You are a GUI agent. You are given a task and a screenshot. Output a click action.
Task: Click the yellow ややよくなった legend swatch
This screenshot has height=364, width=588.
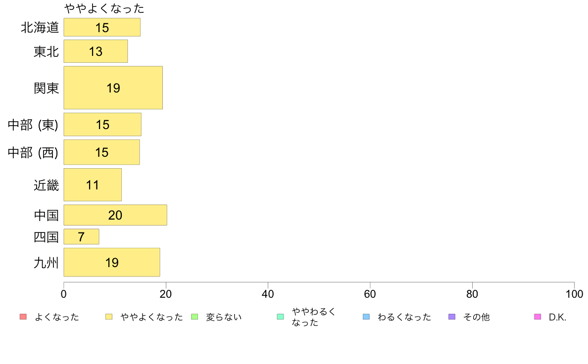[109, 317]
